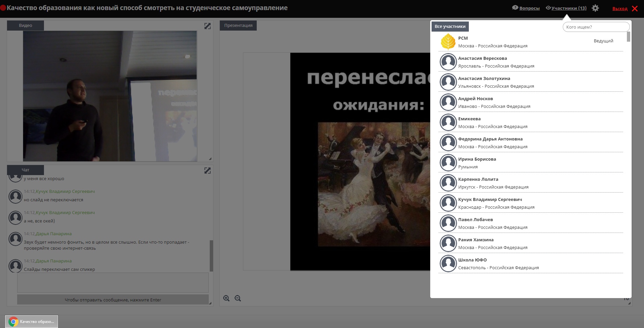
Task: Click Школа ЮФО's avatar
Action: (448, 263)
